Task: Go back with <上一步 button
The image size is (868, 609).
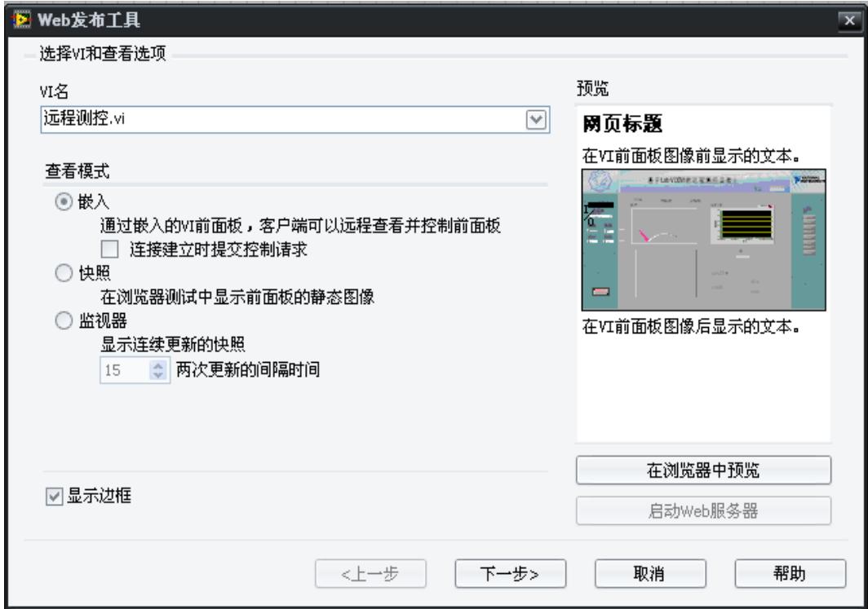Action: 370,573
